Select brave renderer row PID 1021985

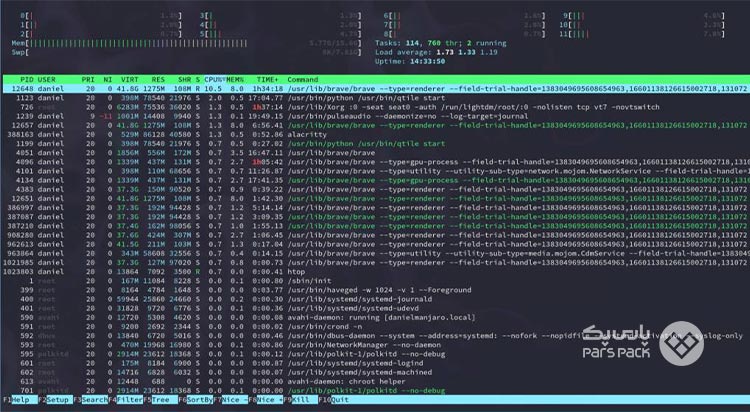[x=376, y=262]
